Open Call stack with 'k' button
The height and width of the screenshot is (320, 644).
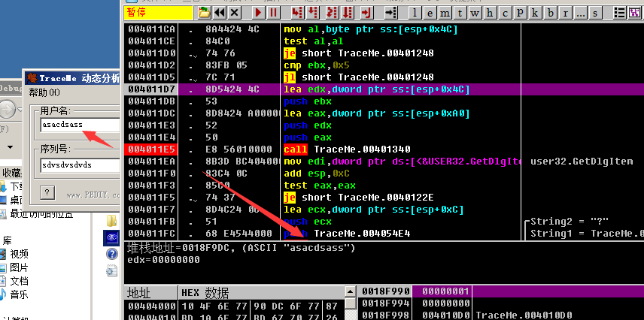click(535, 13)
